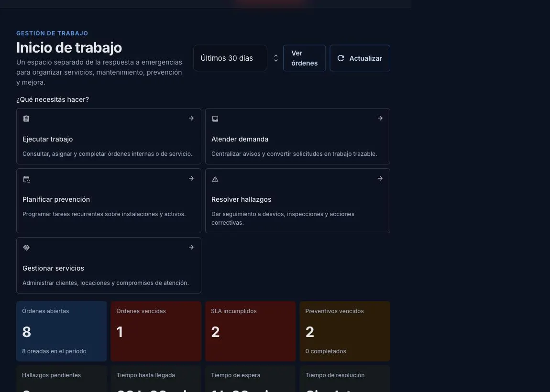Image resolution: width=550 pixels, height=392 pixels.
Task: Click the description 'Consultar, asignar y completar órdenes'
Action: click(107, 154)
